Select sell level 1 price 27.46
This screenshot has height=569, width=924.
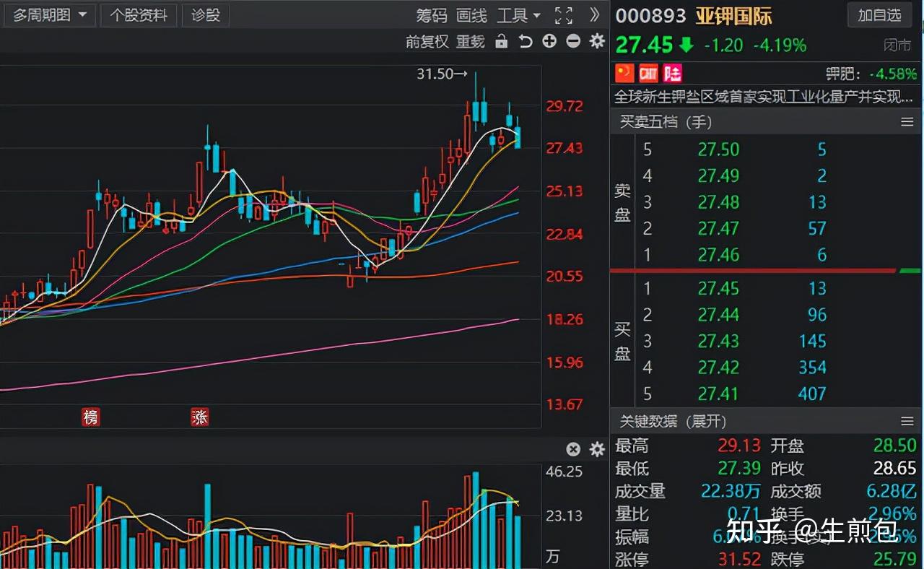(x=718, y=255)
